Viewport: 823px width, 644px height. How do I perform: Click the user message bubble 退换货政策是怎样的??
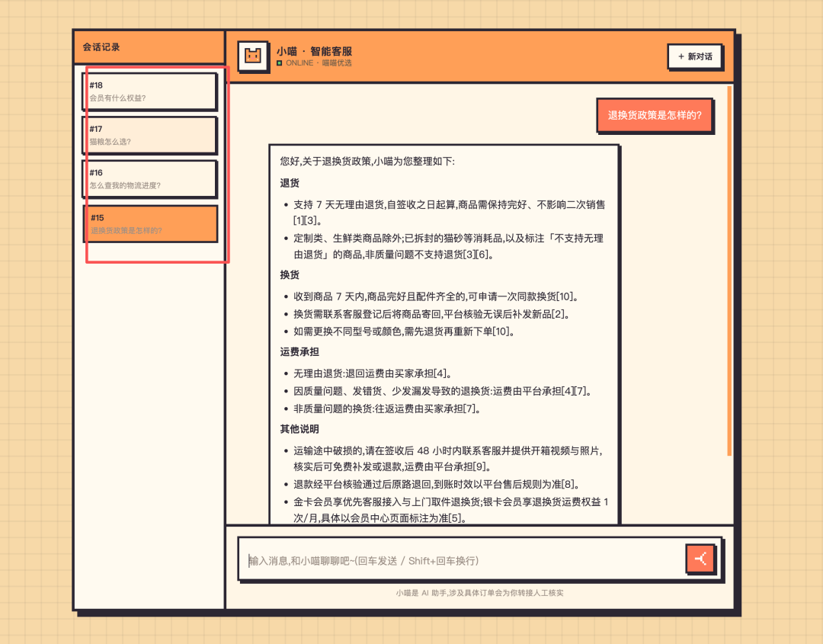click(x=655, y=115)
